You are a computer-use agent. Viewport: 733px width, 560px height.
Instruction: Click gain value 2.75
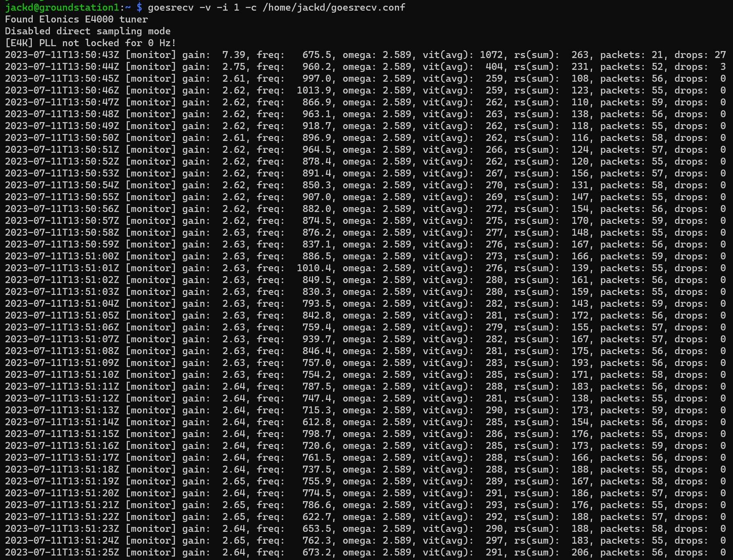pos(234,67)
